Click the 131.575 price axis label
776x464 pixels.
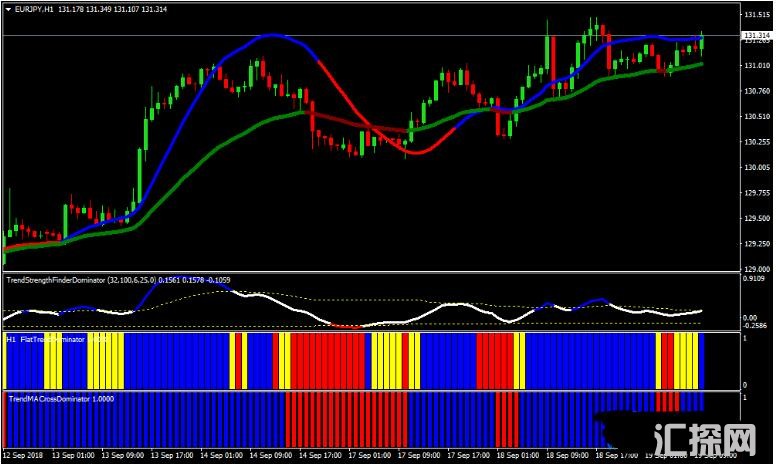(x=756, y=15)
